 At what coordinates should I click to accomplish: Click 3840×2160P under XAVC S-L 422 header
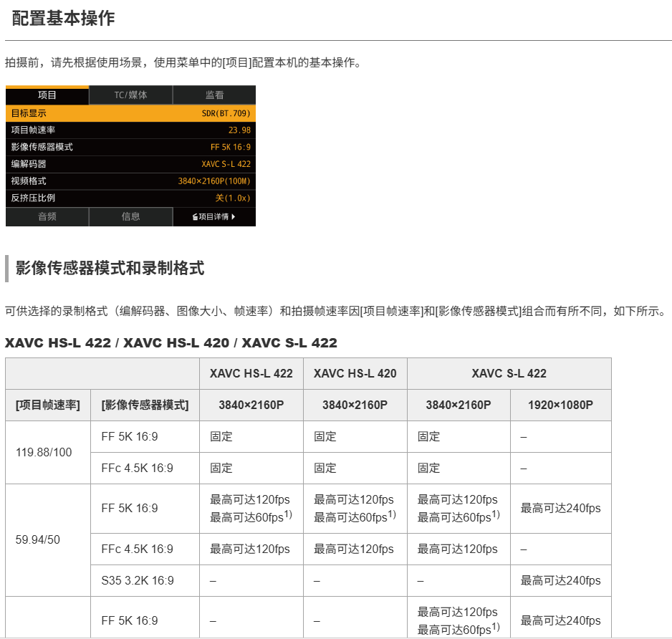pos(459,405)
